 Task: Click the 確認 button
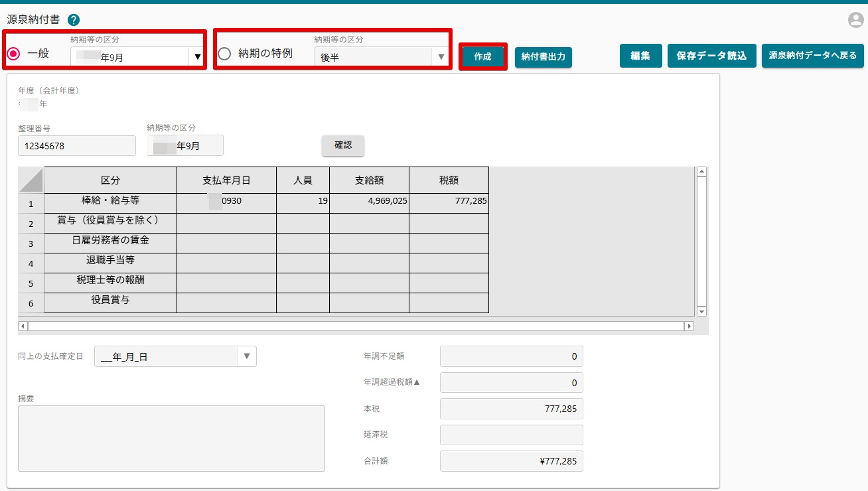pyautogui.click(x=343, y=145)
